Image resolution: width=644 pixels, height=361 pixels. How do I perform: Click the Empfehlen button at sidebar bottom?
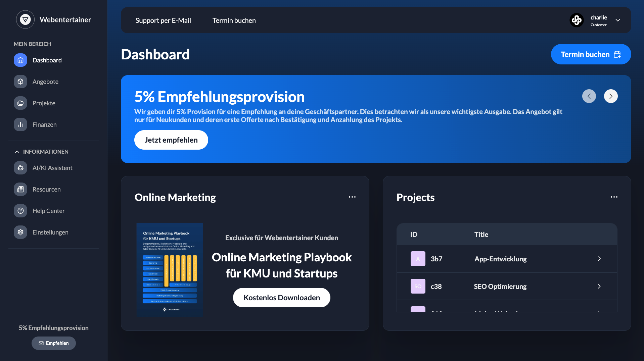tap(53, 343)
